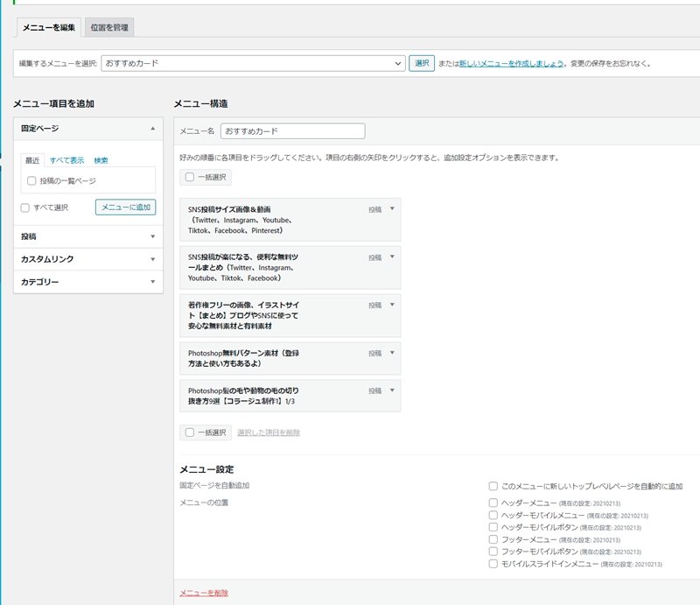The width and height of the screenshot is (700, 605).
Task: Collapse the 固定ページ panel
Action: [153, 129]
